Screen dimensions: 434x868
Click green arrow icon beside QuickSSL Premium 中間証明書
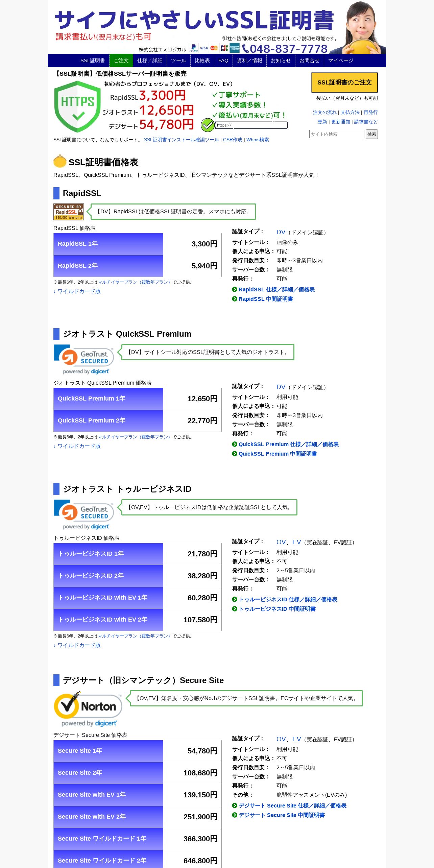click(x=235, y=454)
